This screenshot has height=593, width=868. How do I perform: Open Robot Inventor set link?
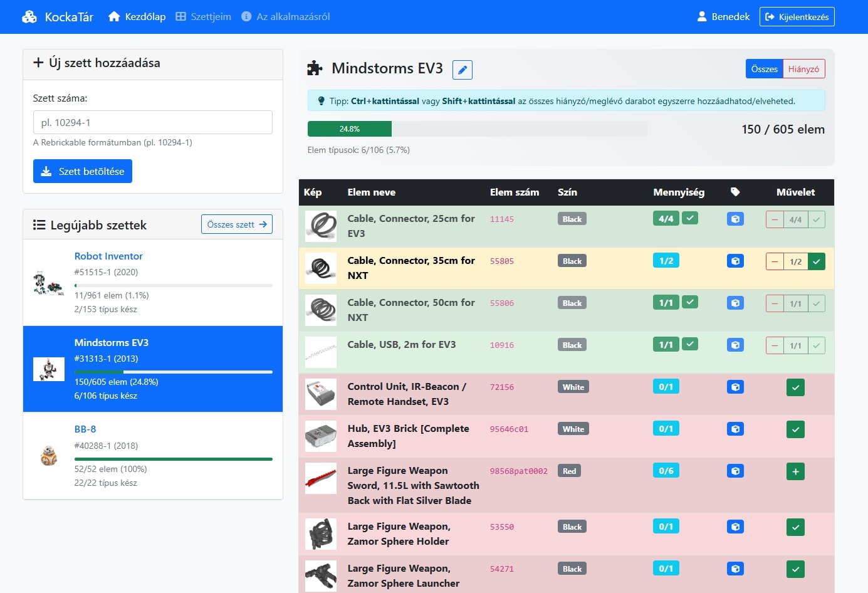108,256
